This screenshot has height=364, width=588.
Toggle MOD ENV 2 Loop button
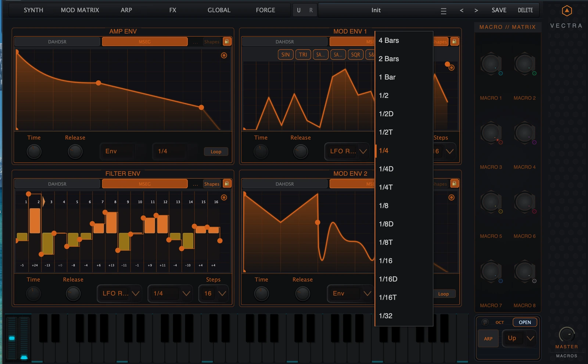click(x=444, y=294)
